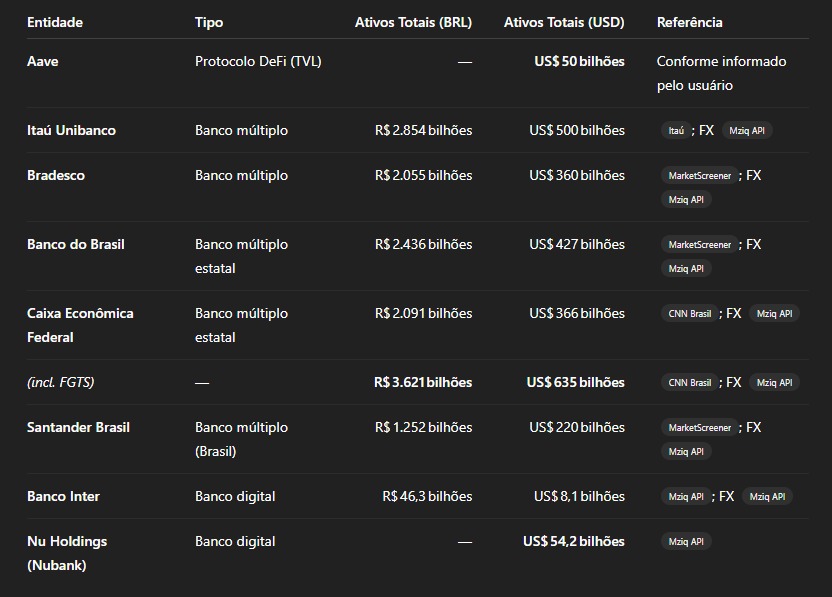
Task: Select Banco múltiplo estatal in Caixa Econômica row
Action: coord(241,325)
